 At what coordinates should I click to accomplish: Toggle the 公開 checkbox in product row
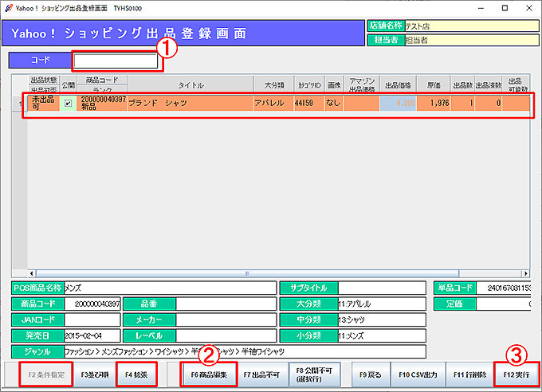point(68,104)
